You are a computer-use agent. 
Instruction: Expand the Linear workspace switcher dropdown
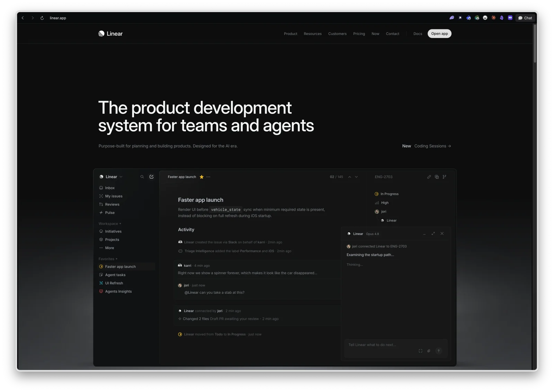pos(111,177)
